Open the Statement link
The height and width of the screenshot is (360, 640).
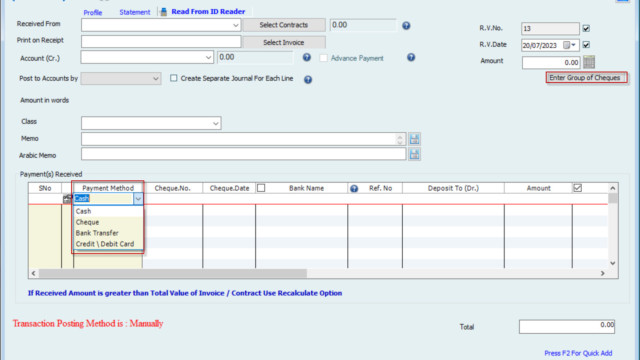[x=135, y=12]
